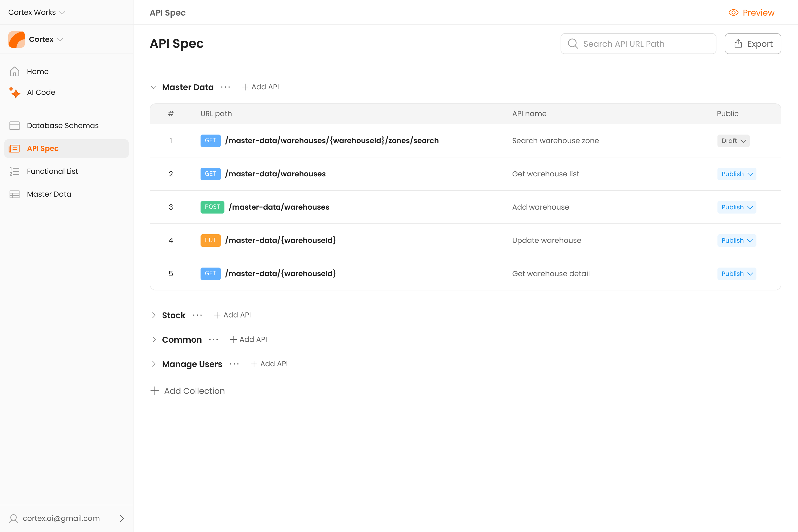The height and width of the screenshot is (532, 798).
Task: Open Master Data collection more options dots
Action: coord(225,87)
